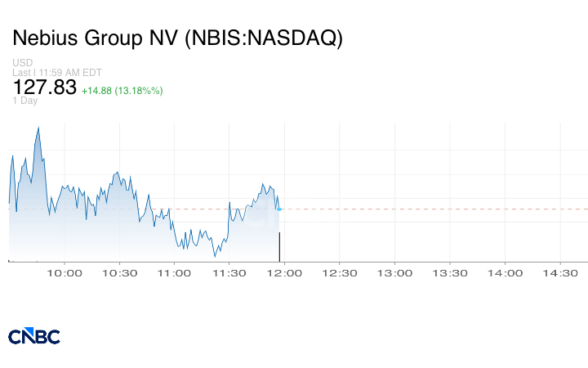Click the 11:30 time axis label
The height and width of the screenshot is (368, 588).
(229, 272)
